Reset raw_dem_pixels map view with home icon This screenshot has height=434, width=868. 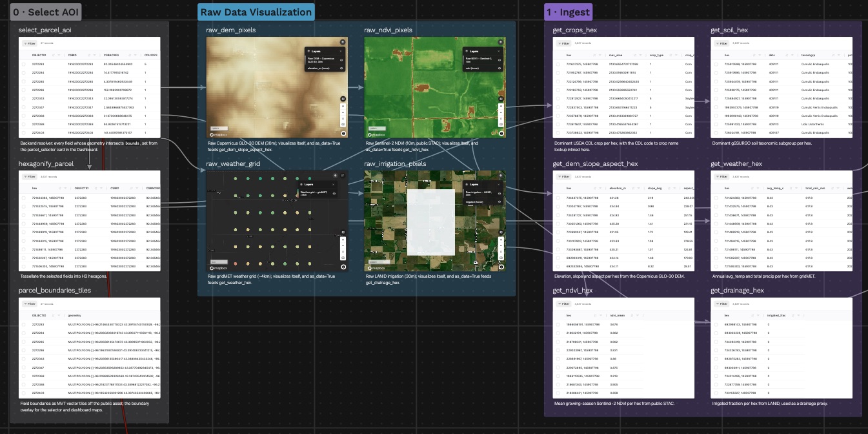tap(343, 118)
